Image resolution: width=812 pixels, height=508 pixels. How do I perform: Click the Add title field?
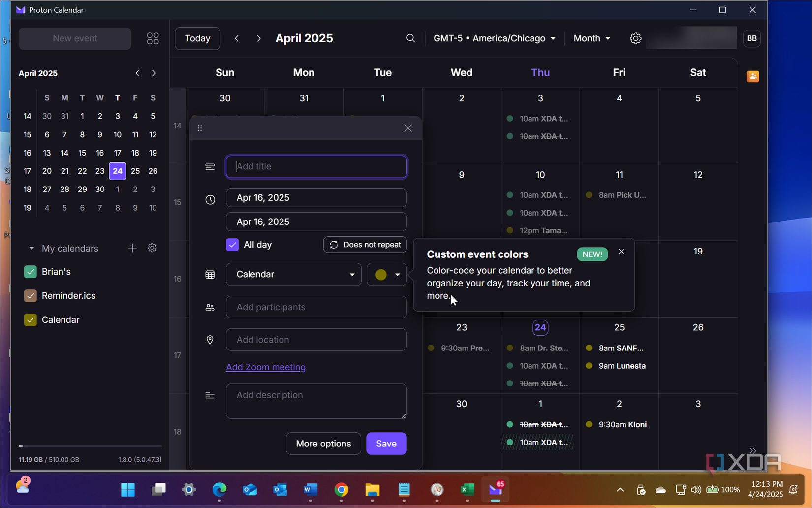click(x=316, y=166)
